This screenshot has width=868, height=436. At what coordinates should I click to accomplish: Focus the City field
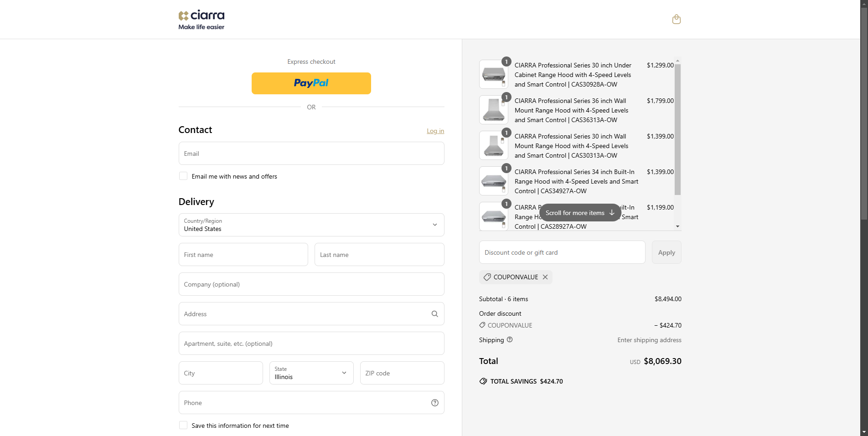coord(221,373)
